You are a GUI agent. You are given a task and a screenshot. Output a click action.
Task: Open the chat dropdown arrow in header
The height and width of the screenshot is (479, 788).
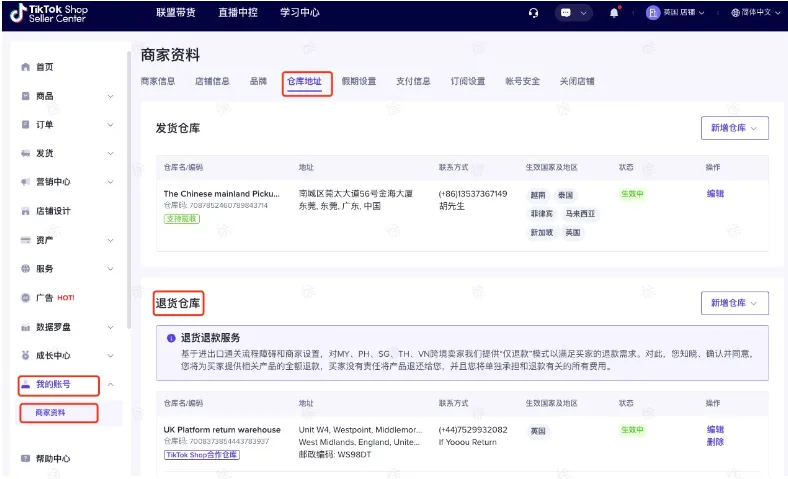(x=583, y=13)
